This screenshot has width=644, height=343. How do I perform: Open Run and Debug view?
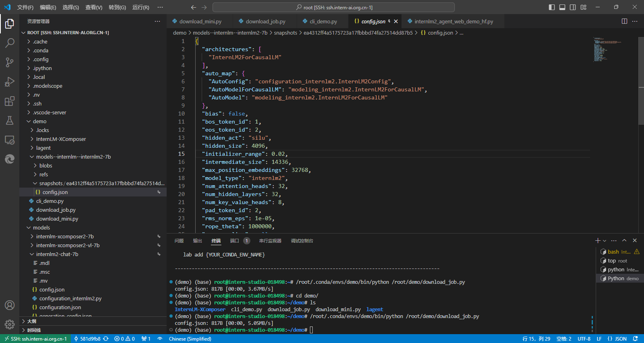point(10,82)
